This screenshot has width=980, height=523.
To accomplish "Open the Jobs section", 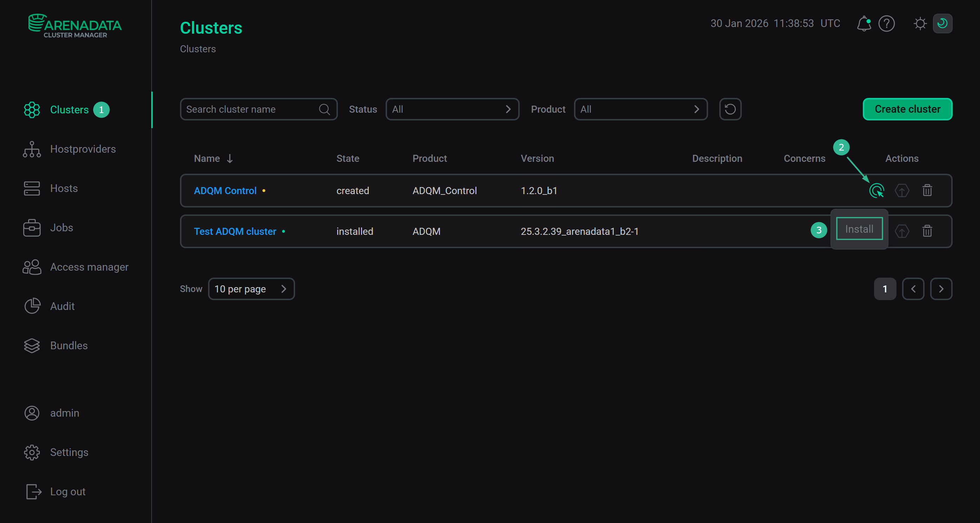I will [61, 227].
